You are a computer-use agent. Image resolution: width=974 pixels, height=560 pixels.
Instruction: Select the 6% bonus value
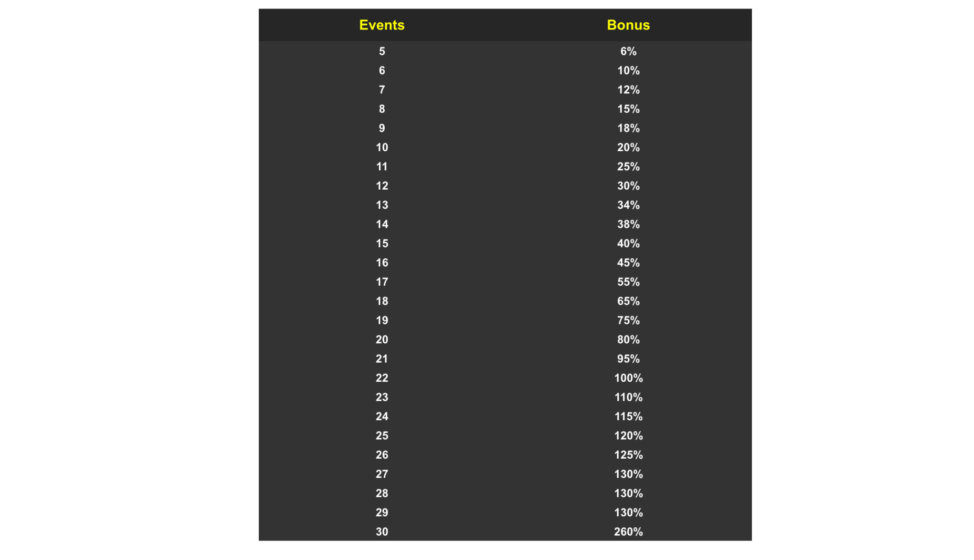628,51
